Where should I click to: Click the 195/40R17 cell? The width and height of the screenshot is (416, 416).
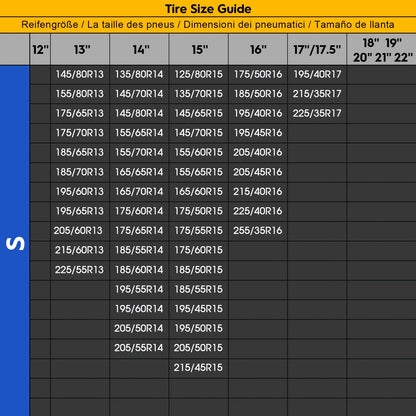pos(317,74)
